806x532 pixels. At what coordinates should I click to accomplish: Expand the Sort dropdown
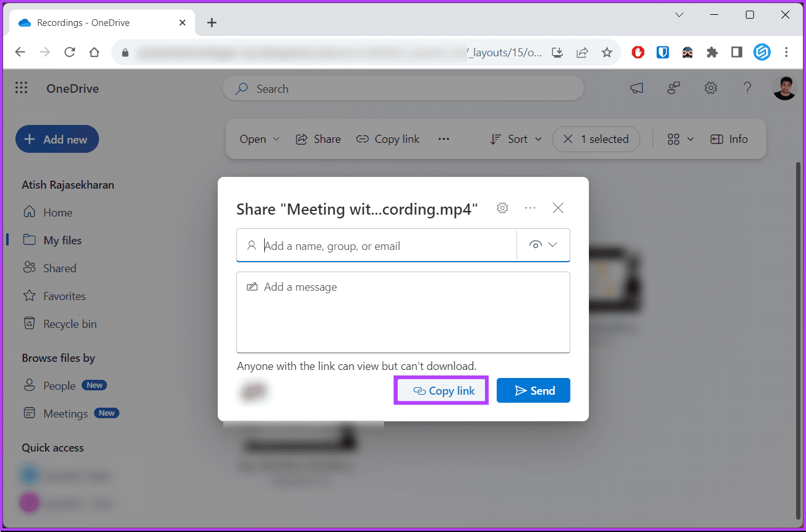[516, 139]
